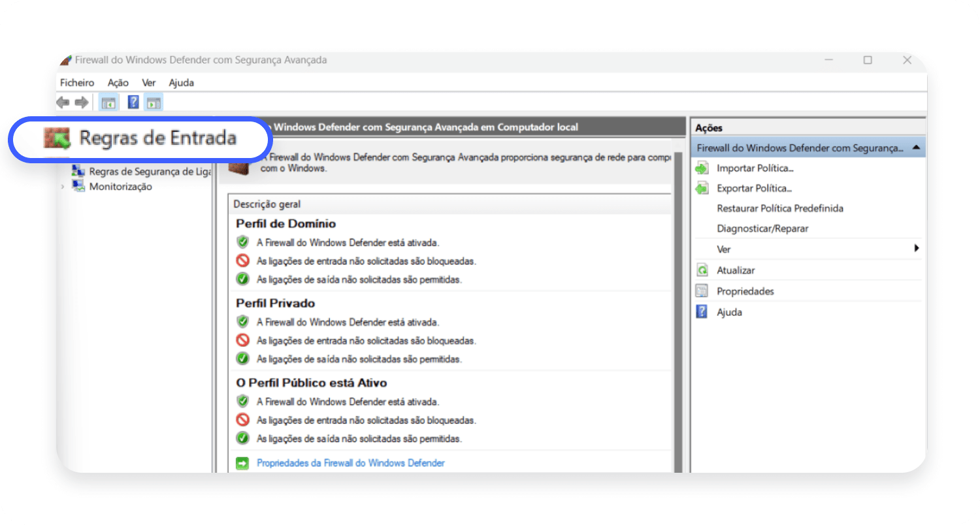This screenshot has height=525, width=980.
Task: Click the green arrow beside Propriedades da Firewall link
Action: (242, 463)
